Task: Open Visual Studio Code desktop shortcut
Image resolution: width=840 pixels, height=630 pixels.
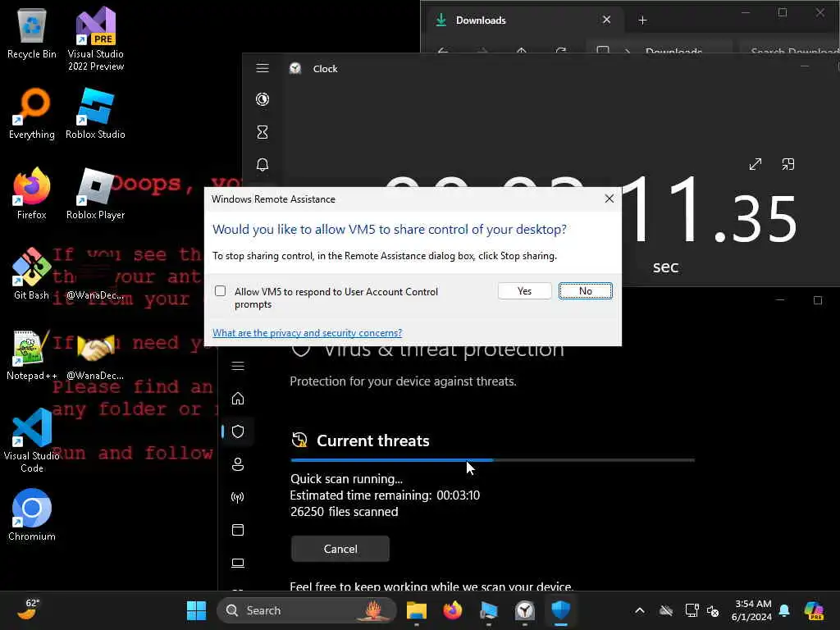Action: [x=32, y=441]
